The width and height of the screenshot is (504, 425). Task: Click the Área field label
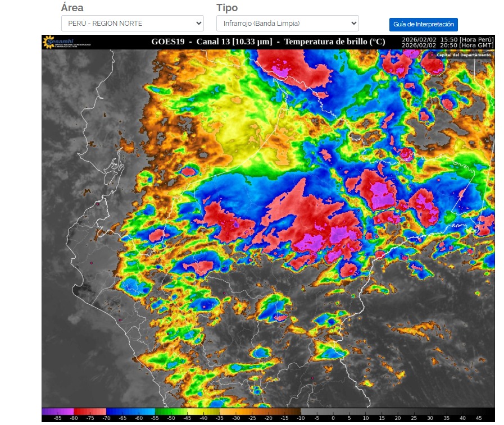pyautogui.click(x=72, y=8)
